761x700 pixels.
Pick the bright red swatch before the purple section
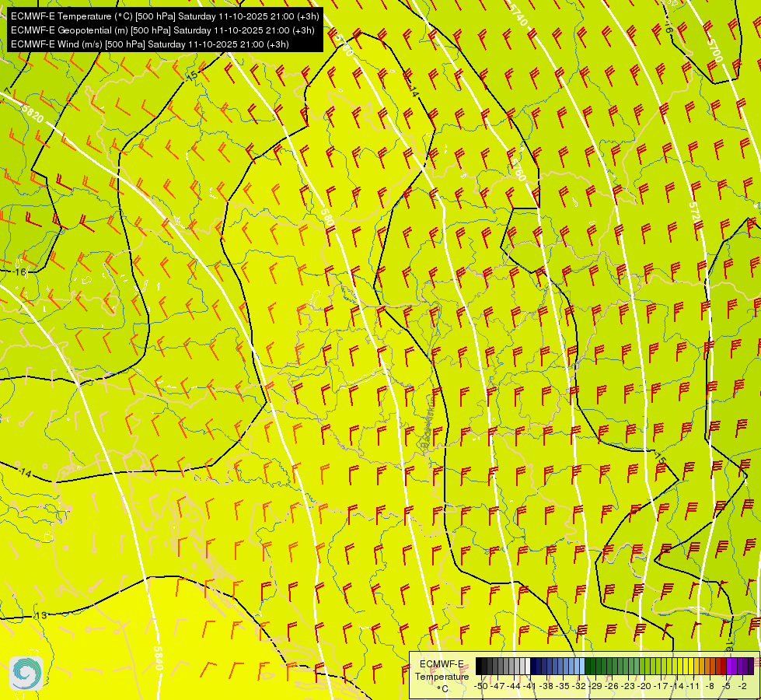724,666
